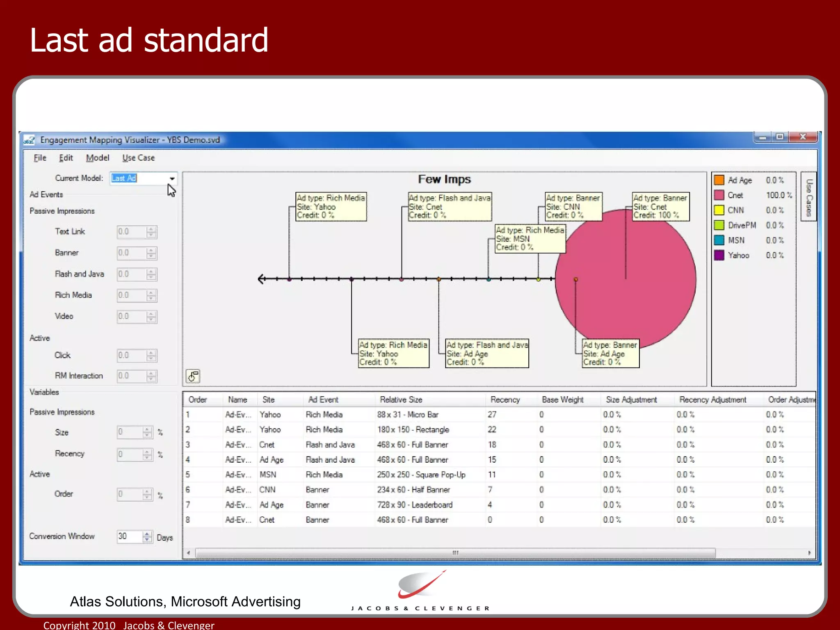
Task: Click scroll-right arrow of table scrollbar
Action: (809, 553)
